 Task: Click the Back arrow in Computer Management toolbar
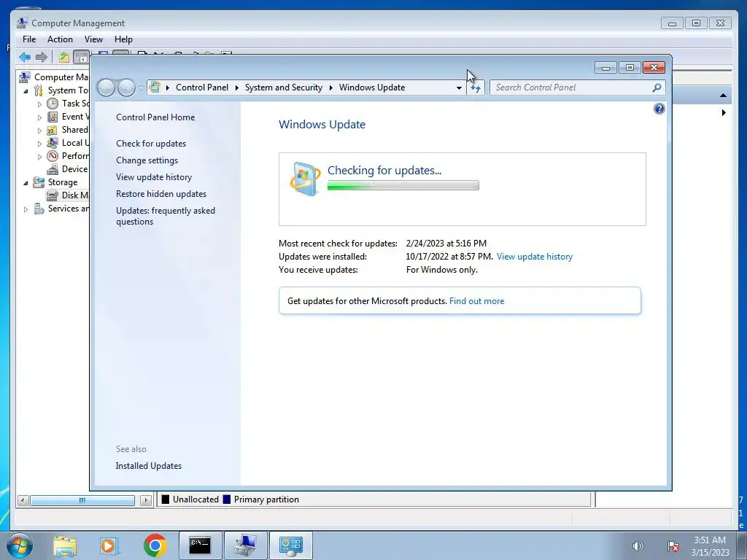click(25, 58)
